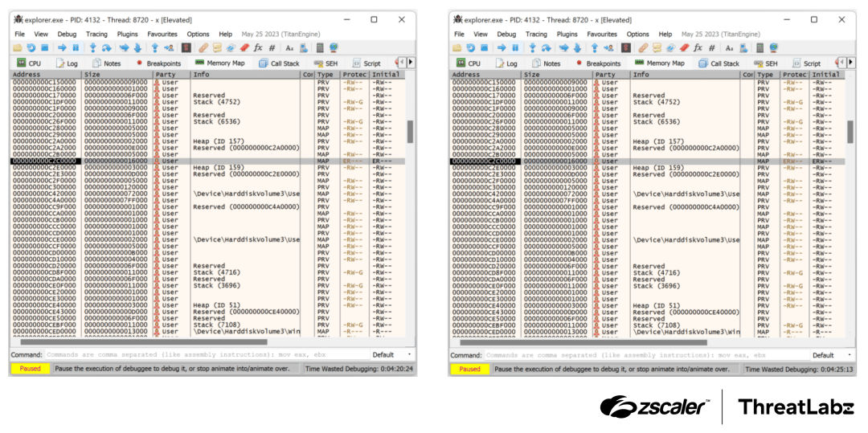868x433 pixels.
Task: Click the Patches bandage icon in right window
Action: tap(644, 48)
